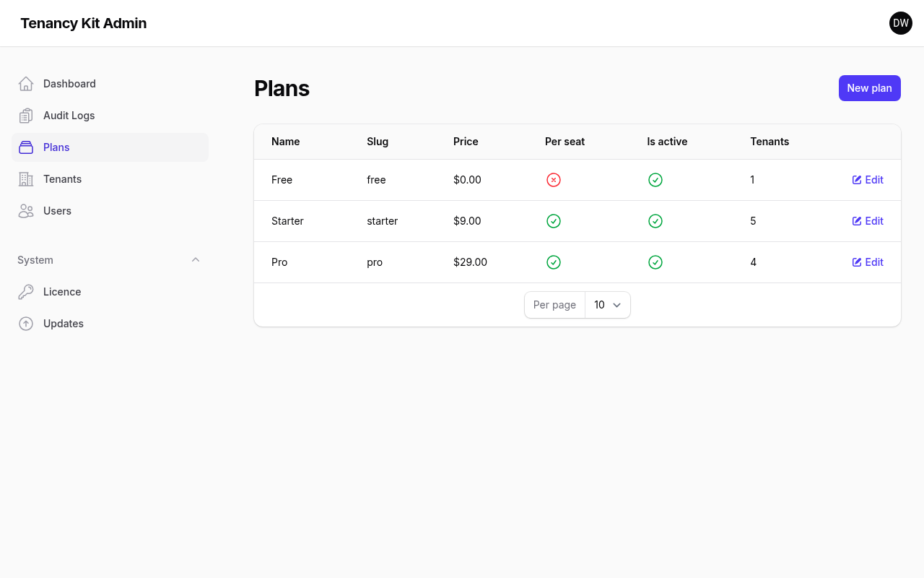924x578 pixels.
Task: Click the red X Per seat icon for Free
Action: click(554, 180)
